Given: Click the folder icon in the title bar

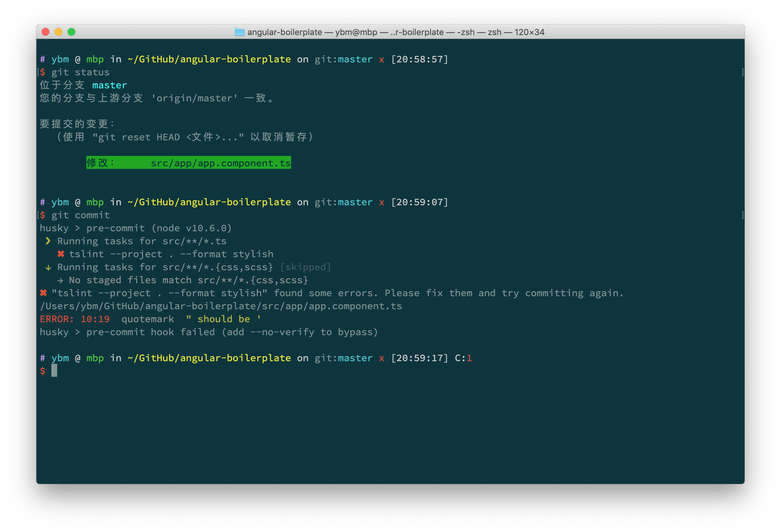Looking at the screenshot, I should [x=240, y=32].
